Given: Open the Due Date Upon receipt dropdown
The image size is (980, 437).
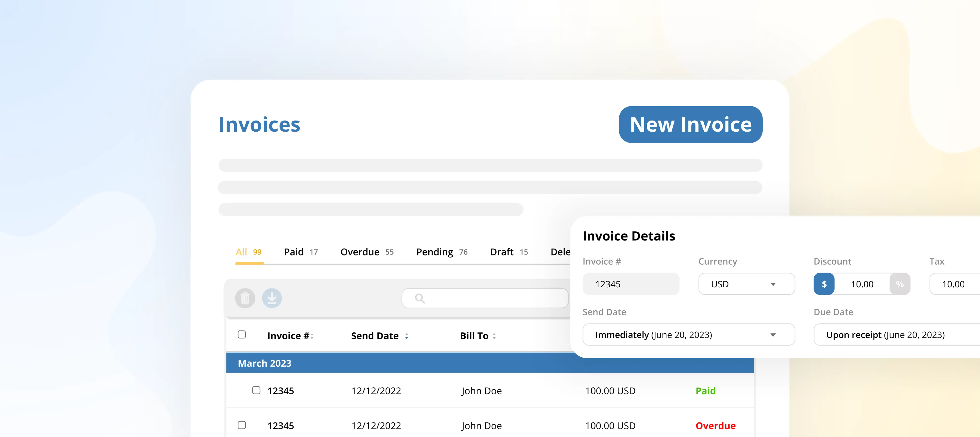Looking at the screenshot, I should tap(897, 335).
